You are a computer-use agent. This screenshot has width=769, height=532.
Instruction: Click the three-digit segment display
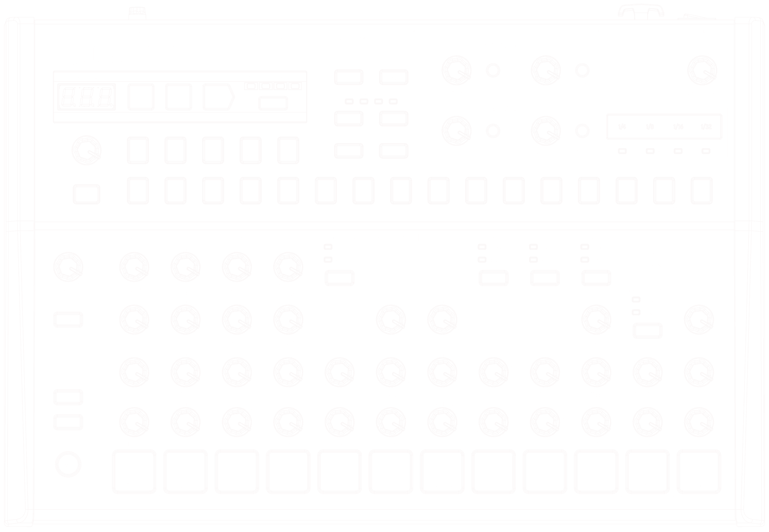[x=87, y=97]
